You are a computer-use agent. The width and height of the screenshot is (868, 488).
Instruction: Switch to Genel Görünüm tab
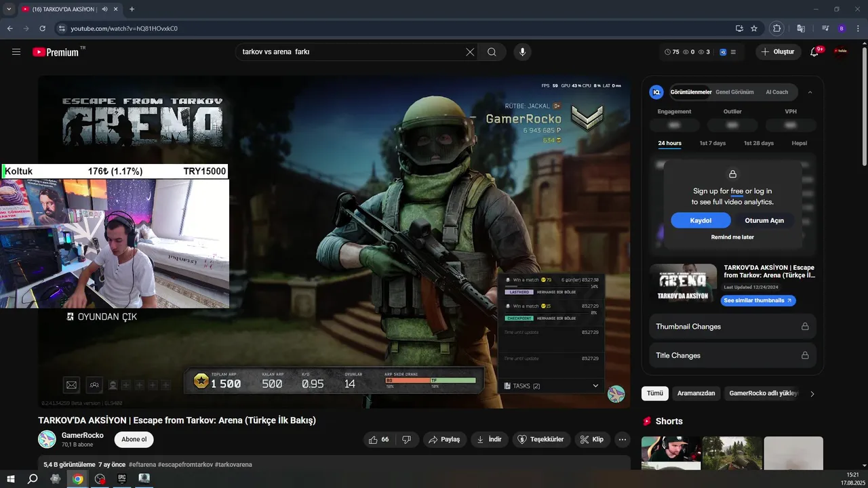734,92
